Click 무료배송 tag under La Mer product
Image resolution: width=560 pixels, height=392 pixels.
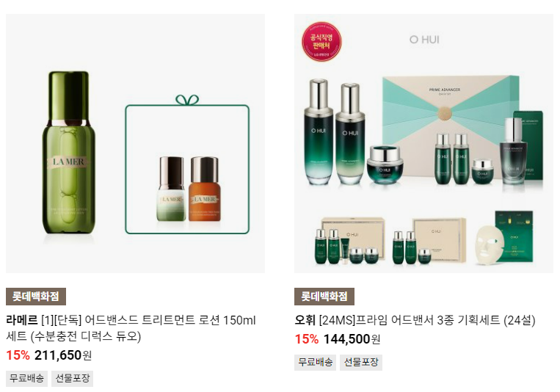coord(26,379)
